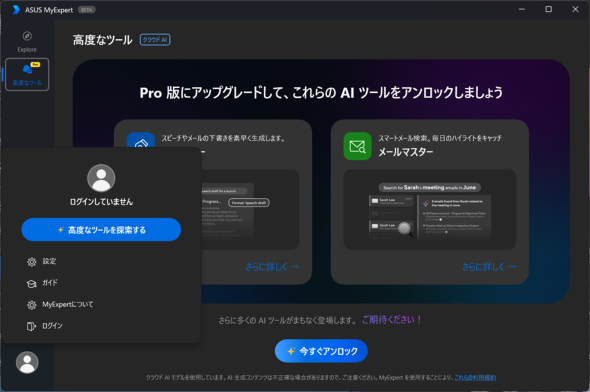
Task: Open さらに詳しく link on speech draft card
Action: click(272, 267)
